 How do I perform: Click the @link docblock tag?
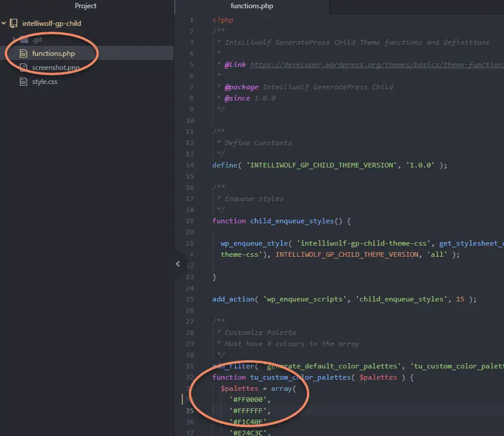click(235, 65)
